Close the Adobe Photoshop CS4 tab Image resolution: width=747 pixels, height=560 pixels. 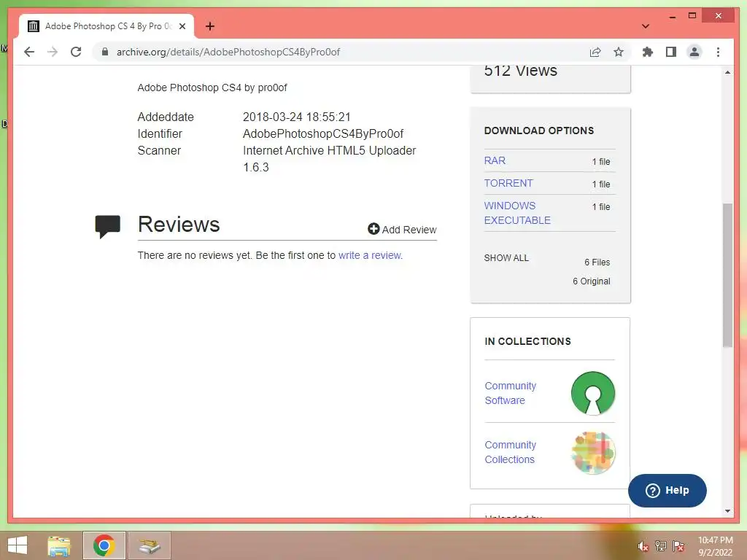coord(182,26)
